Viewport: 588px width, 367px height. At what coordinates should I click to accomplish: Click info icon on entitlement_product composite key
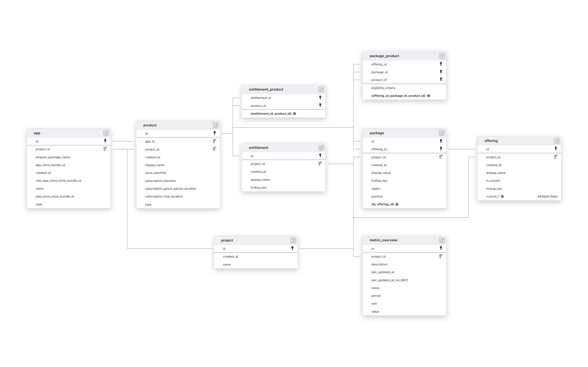[295, 114]
